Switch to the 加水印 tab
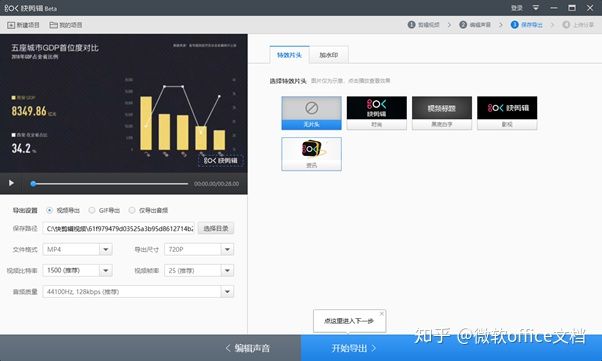 click(329, 55)
